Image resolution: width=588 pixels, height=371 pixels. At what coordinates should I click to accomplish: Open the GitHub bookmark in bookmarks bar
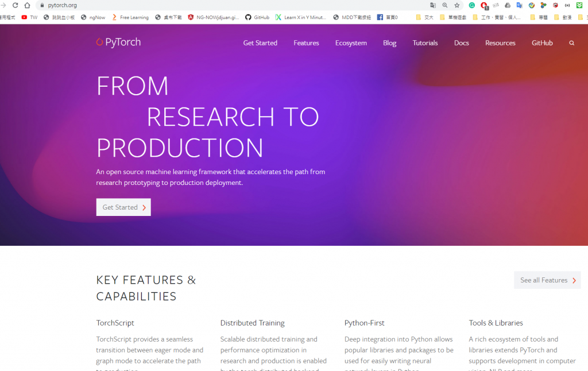pyautogui.click(x=257, y=17)
